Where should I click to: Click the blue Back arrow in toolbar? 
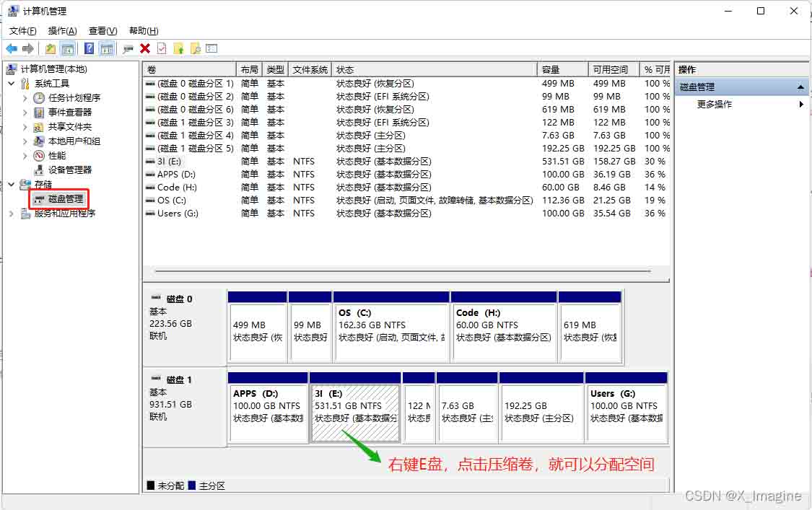click(x=12, y=48)
